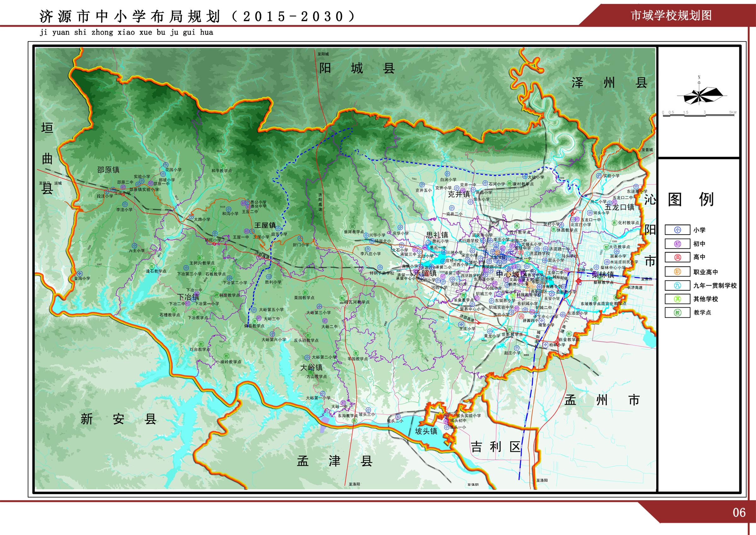Click the 圪台教学点 label

pos(200,349)
